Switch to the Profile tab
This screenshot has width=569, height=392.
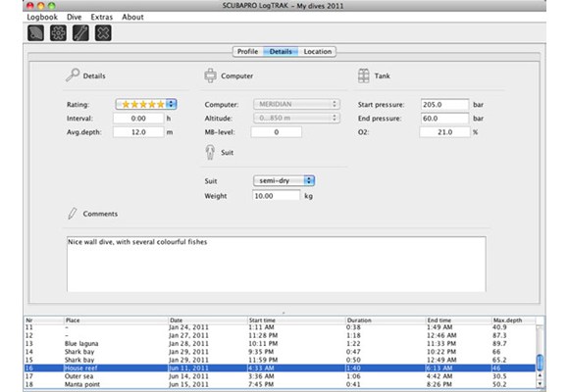(248, 52)
